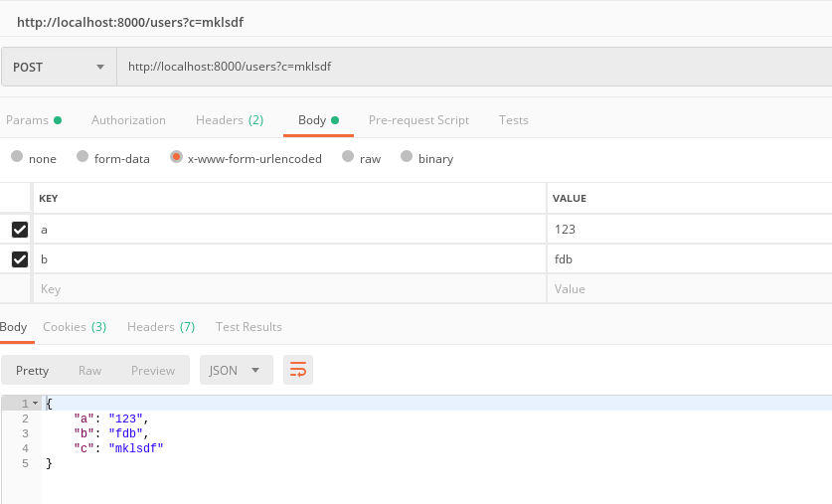Switch to the request Body tab
This screenshot has height=504, width=832.
coord(318,120)
